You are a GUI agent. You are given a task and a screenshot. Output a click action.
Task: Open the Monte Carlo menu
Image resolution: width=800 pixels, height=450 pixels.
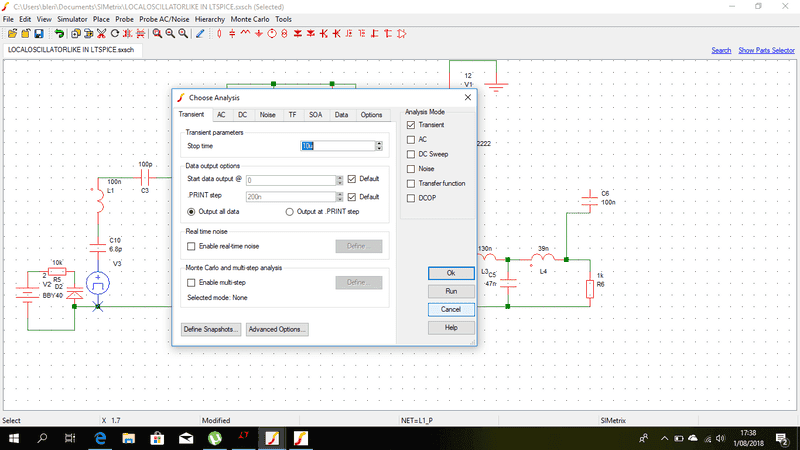tap(250, 19)
